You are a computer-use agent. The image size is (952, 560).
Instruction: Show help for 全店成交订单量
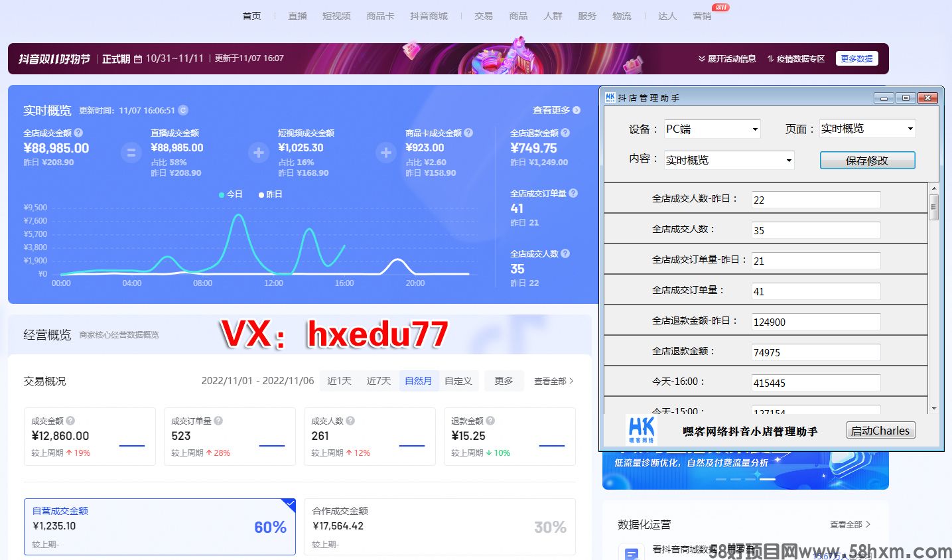point(573,193)
